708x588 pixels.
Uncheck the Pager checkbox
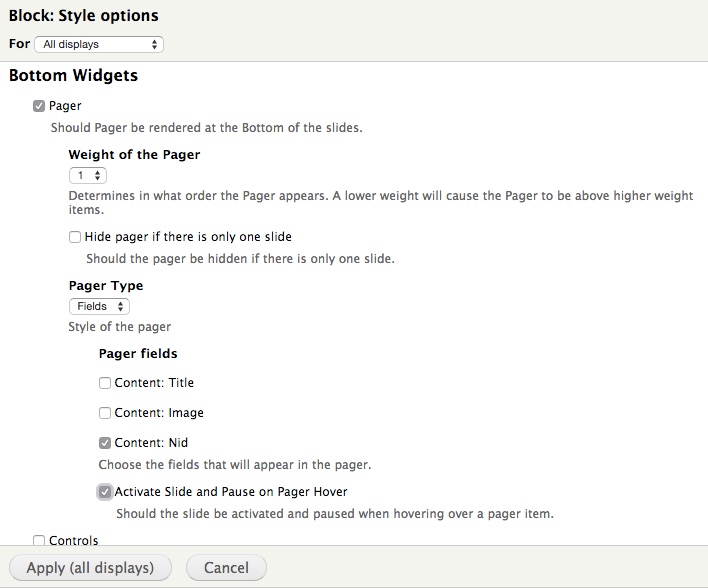click(x=39, y=106)
